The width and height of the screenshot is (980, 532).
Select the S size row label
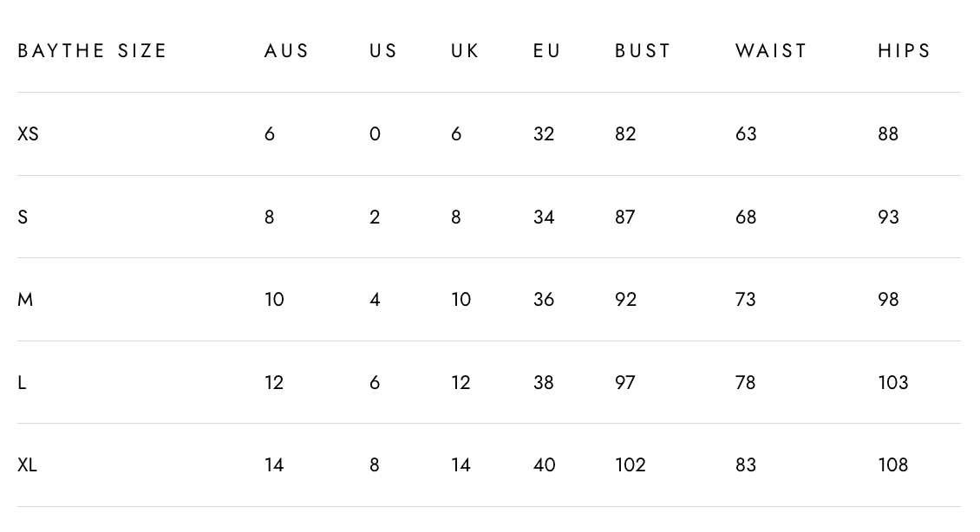pyautogui.click(x=23, y=217)
